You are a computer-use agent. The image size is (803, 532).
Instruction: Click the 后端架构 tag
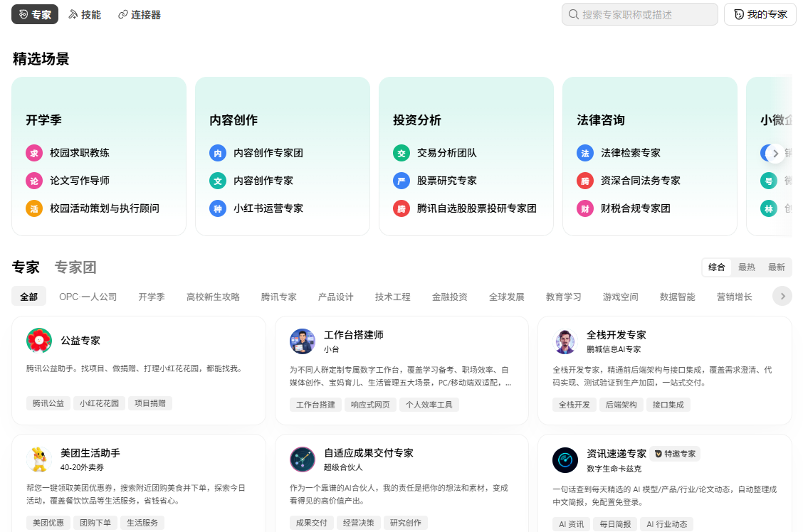(621, 405)
